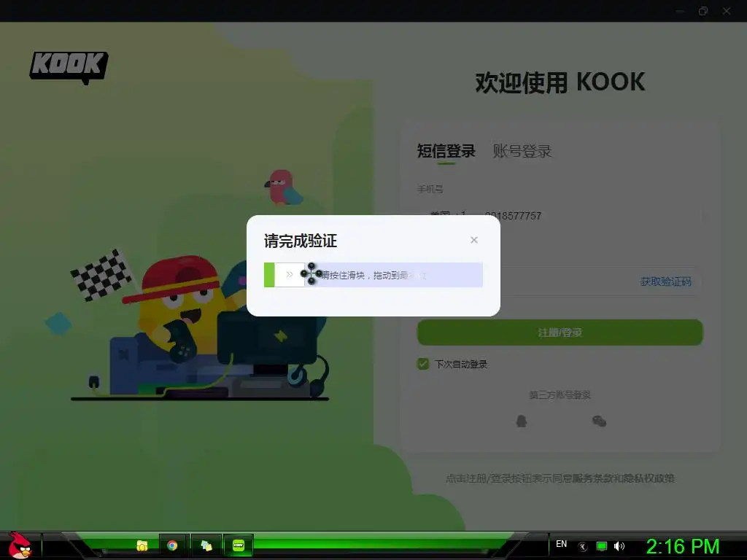
Task: Click the EN language indicator
Action: [x=562, y=544]
